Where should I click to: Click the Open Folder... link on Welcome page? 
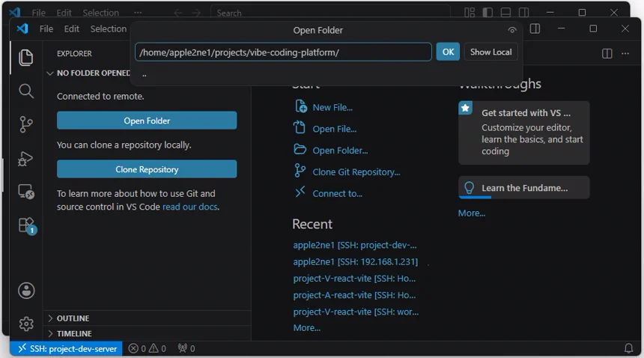tap(340, 151)
